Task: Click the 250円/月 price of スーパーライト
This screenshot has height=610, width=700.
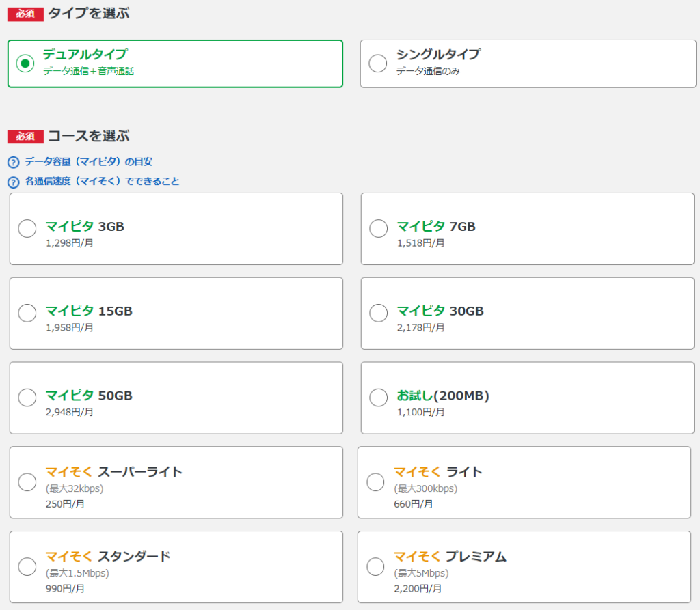Action: tap(65, 503)
